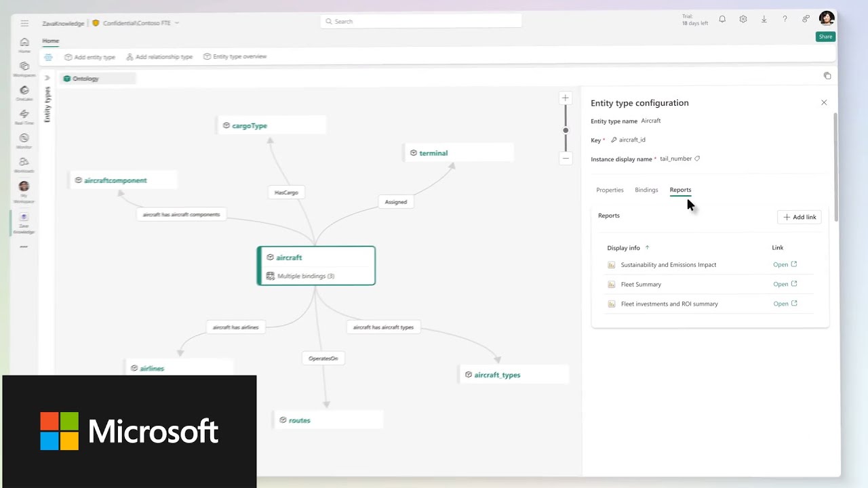Open the help question mark icon
The width and height of the screenshot is (868, 488).
[785, 20]
